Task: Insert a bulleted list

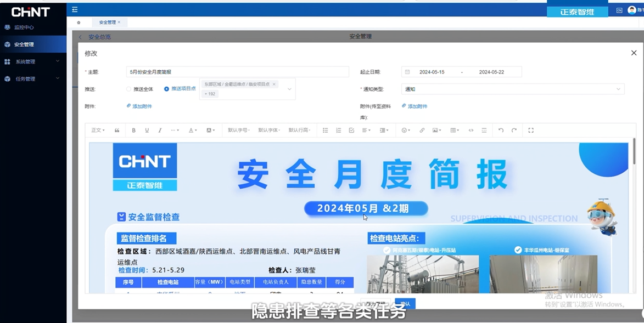Action: tap(325, 130)
